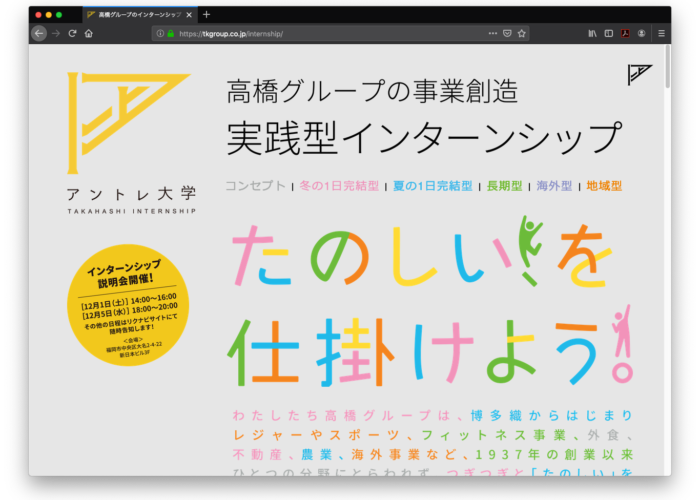Go to the browser home page icon
Screen dimensions: 700x500
coord(89,33)
